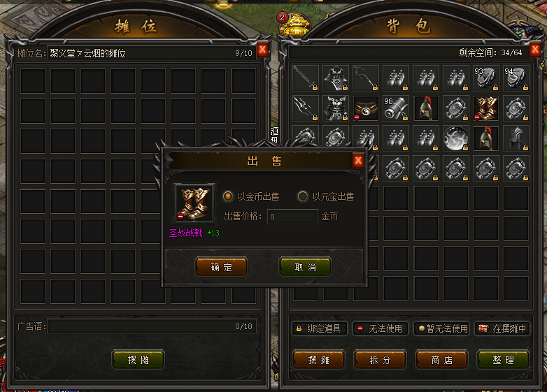This screenshot has height=392, width=547.
Task: Sort the backpack with 整理 button
Action: point(503,360)
